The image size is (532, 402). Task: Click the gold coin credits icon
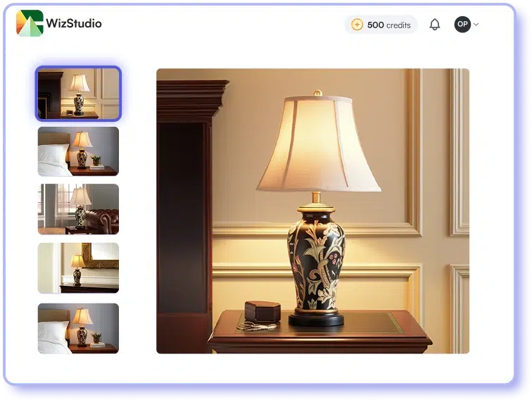[x=357, y=25]
